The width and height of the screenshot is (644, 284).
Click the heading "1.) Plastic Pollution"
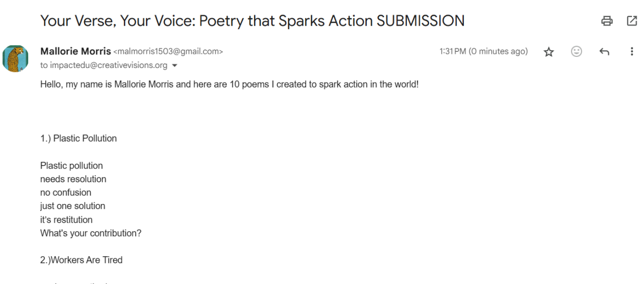[x=78, y=138]
